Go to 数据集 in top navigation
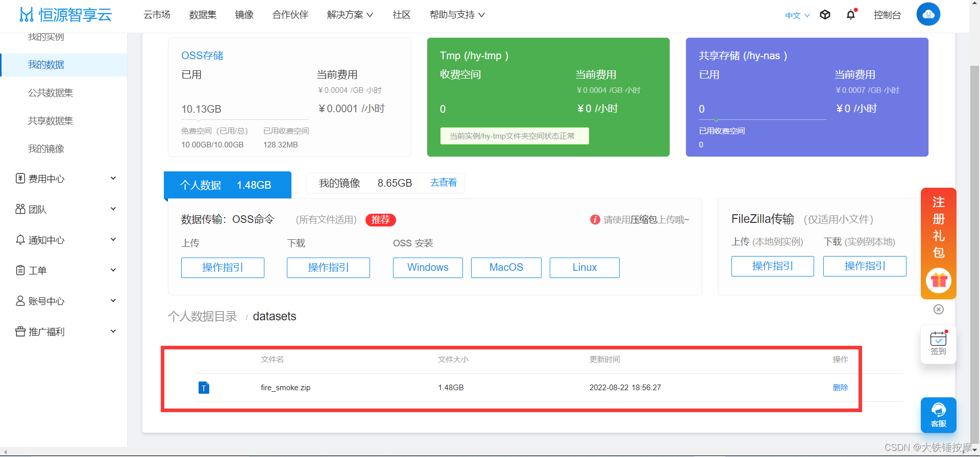The width and height of the screenshot is (980, 457). coord(203,15)
